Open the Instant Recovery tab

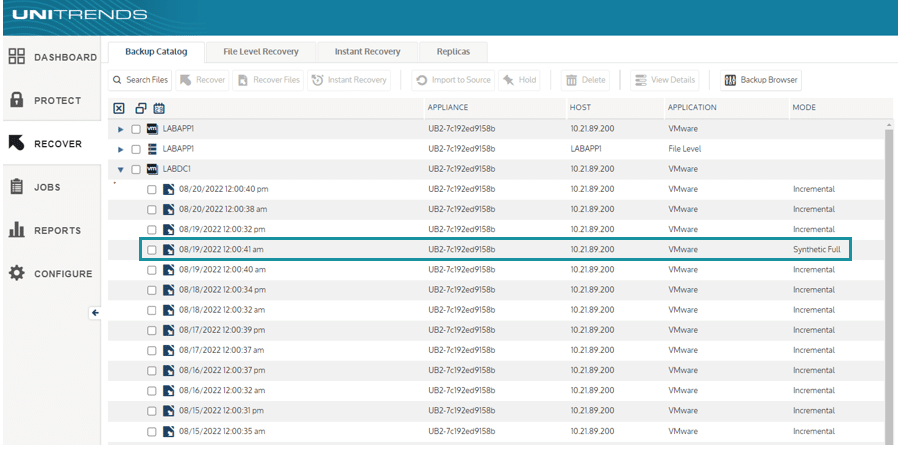click(x=367, y=52)
